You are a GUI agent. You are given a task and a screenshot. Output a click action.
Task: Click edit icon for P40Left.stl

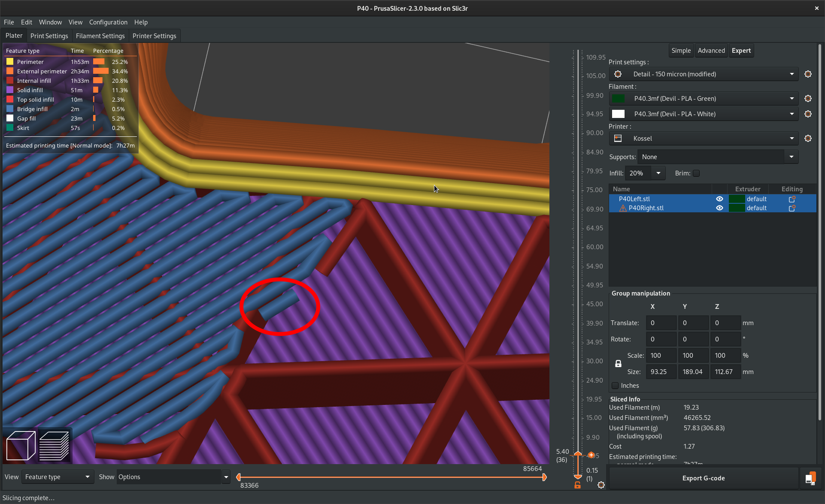[792, 199]
